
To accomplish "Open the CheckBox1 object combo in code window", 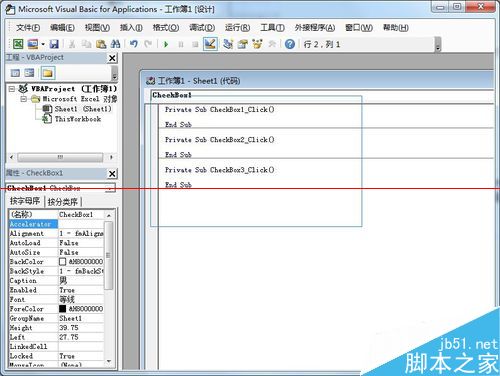I will click(x=322, y=95).
